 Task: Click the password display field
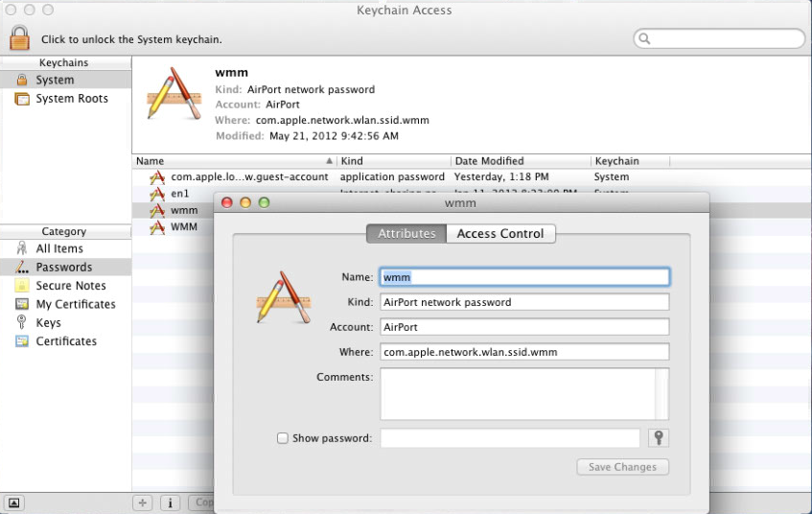pos(510,438)
